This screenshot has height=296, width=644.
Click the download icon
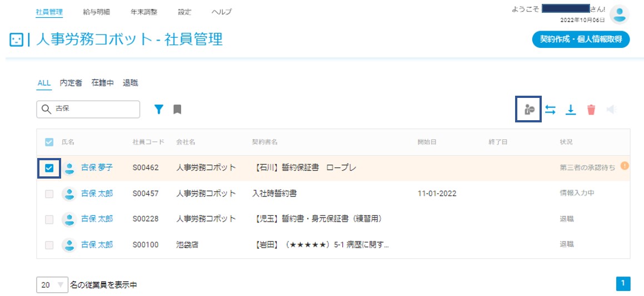[571, 110]
